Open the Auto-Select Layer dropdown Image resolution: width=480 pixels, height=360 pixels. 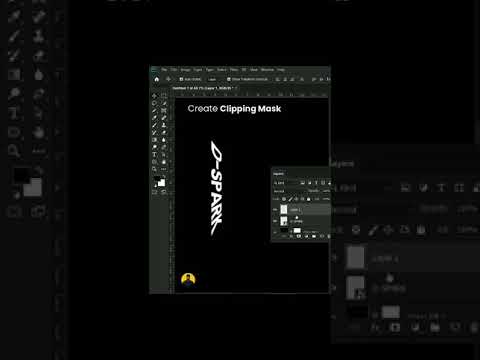[x=212, y=79]
